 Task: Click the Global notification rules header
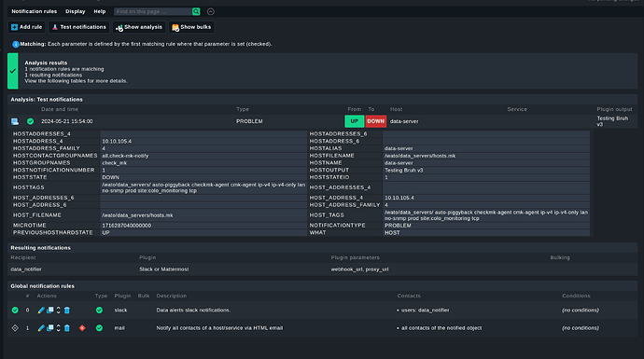(x=42, y=286)
